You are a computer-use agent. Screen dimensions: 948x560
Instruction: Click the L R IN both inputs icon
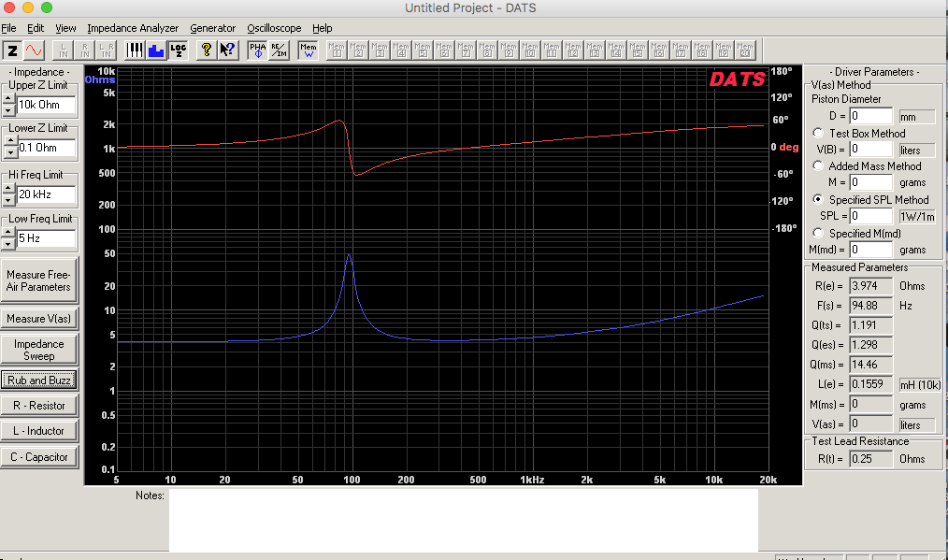(x=106, y=50)
